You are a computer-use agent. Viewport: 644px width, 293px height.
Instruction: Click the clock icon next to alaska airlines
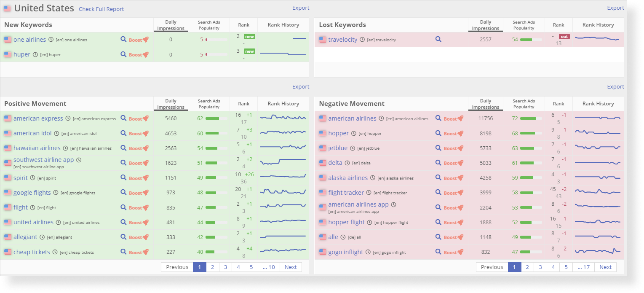pyautogui.click(x=373, y=178)
